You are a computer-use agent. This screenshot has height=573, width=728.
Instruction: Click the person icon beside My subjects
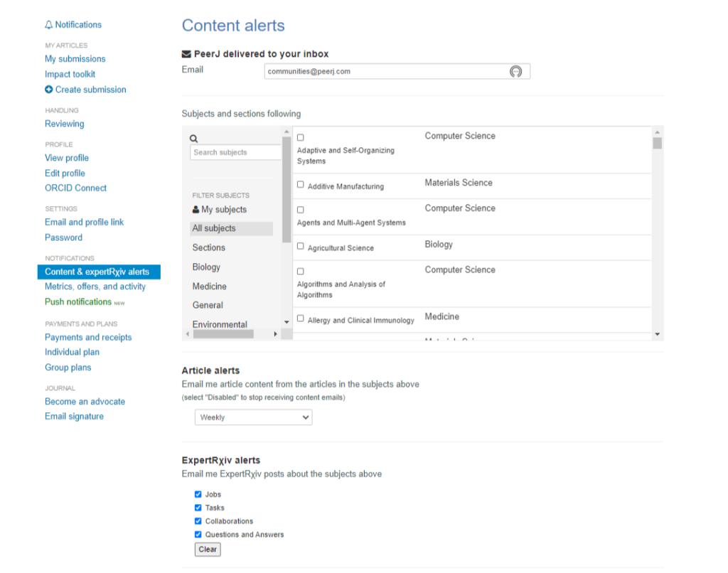(x=196, y=210)
